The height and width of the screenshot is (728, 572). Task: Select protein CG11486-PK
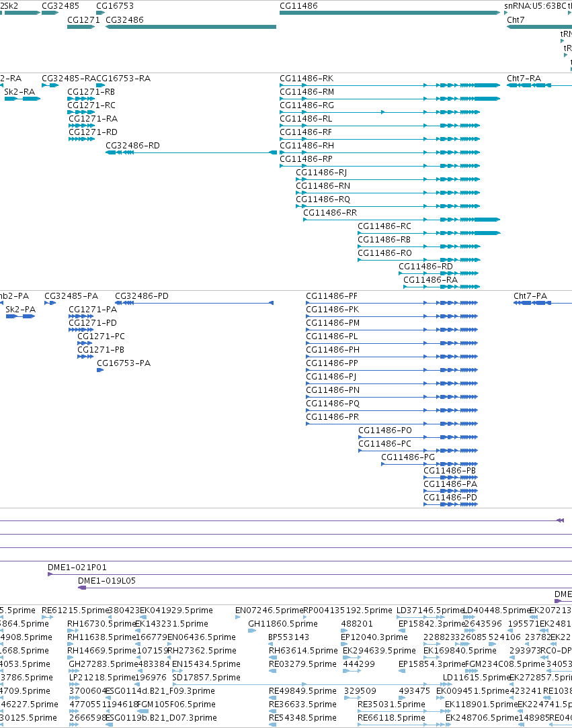[x=332, y=310]
